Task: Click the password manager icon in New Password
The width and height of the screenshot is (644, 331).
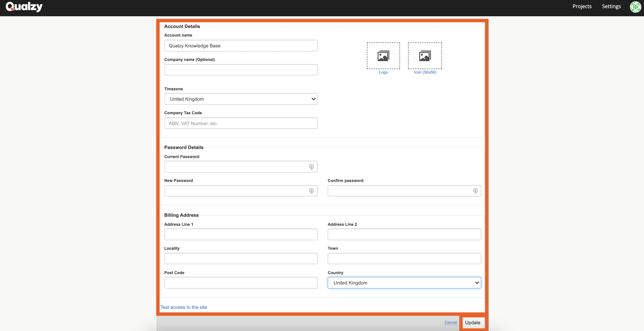Action: (311, 191)
